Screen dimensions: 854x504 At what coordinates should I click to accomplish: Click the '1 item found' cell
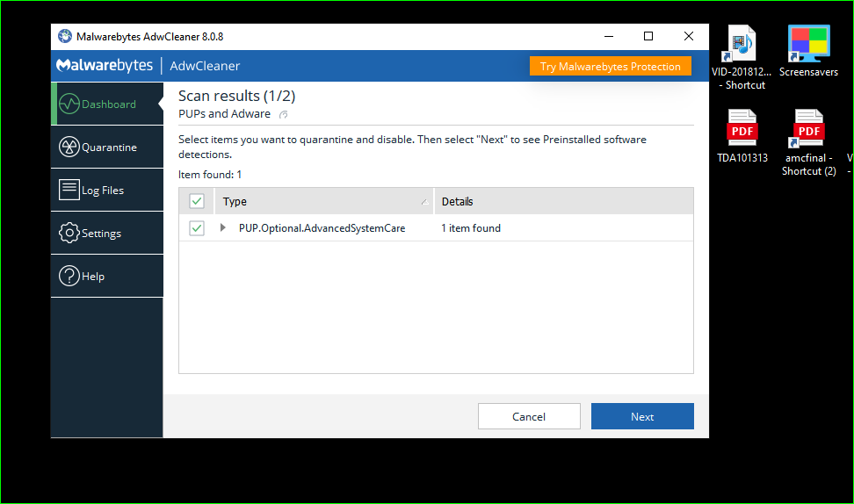click(471, 228)
